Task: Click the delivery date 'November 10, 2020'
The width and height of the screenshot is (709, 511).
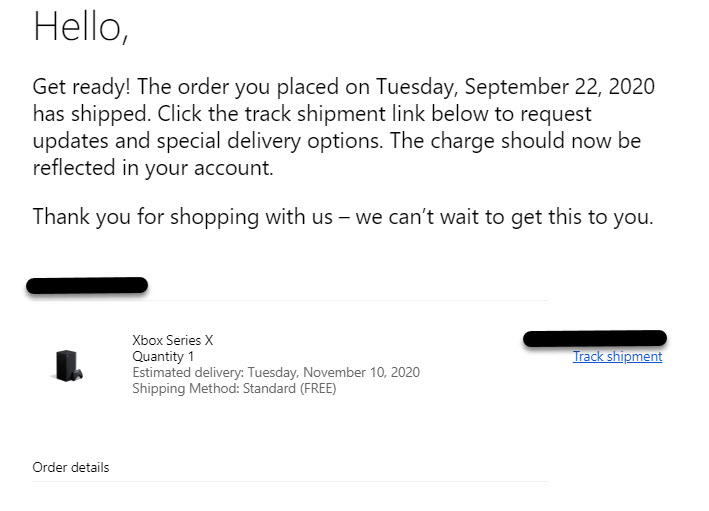Action: pos(358,372)
